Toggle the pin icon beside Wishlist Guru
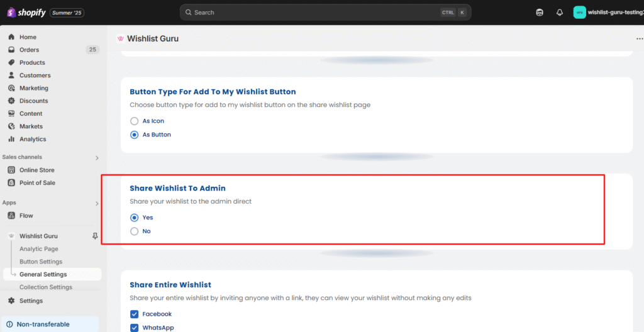 (96, 236)
